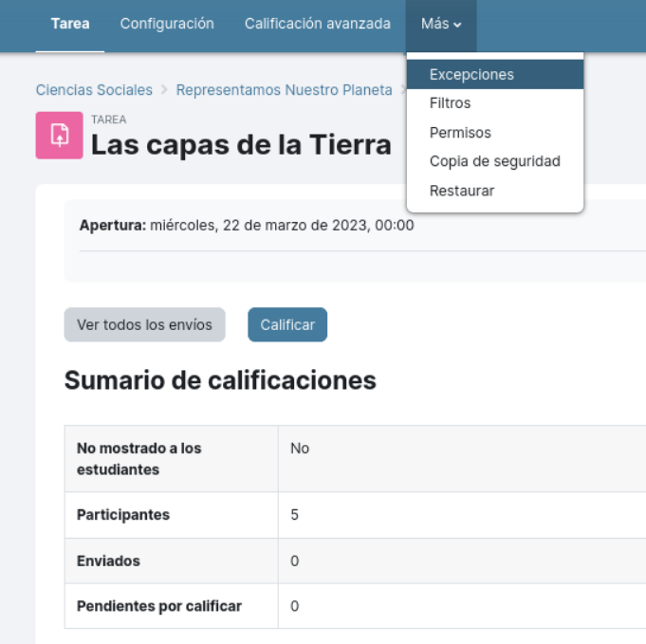
Task: Click the pink Tarea assignment icon
Action: (x=60, y=135)
